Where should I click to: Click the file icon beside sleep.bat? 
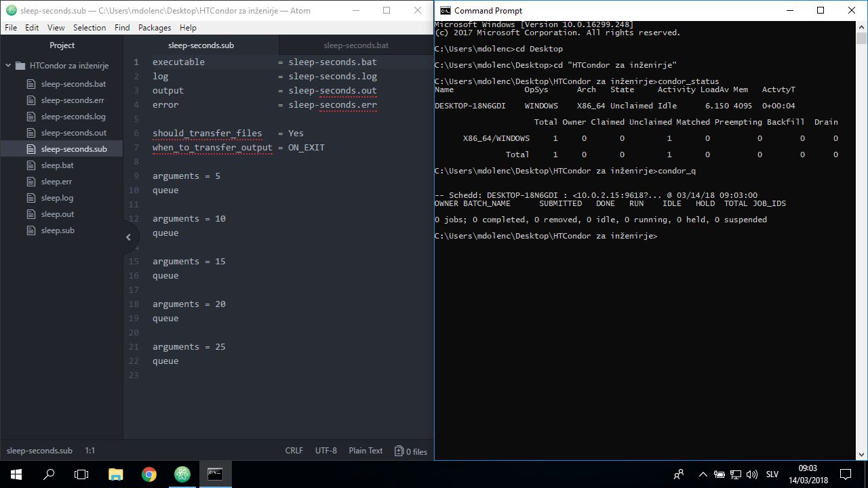point(31,165)
